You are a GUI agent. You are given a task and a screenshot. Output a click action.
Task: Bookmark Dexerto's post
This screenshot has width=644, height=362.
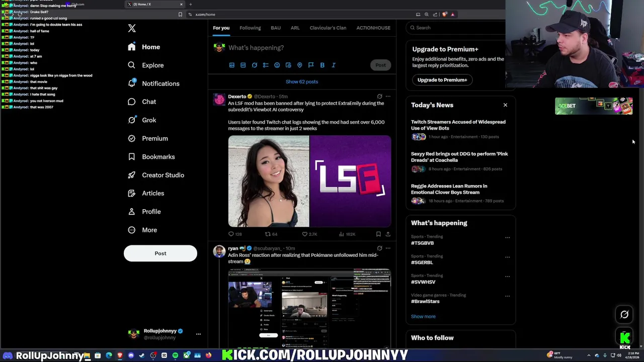click(x=378, y=234)
